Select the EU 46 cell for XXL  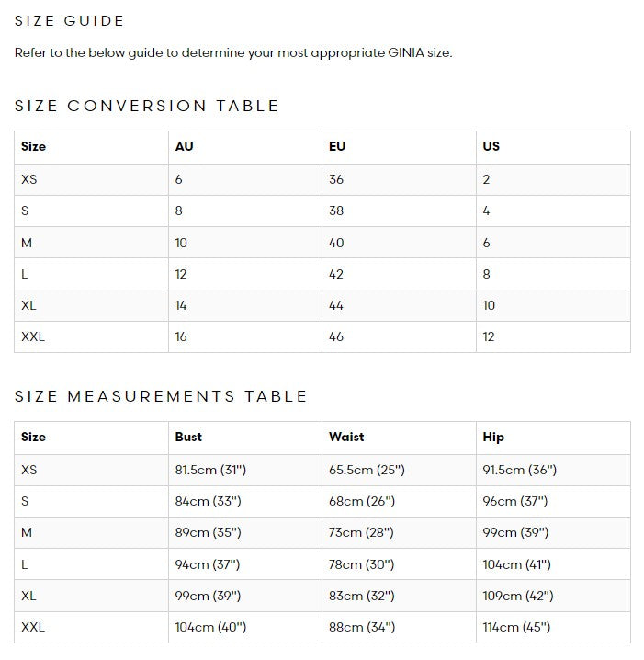[336, 336]
